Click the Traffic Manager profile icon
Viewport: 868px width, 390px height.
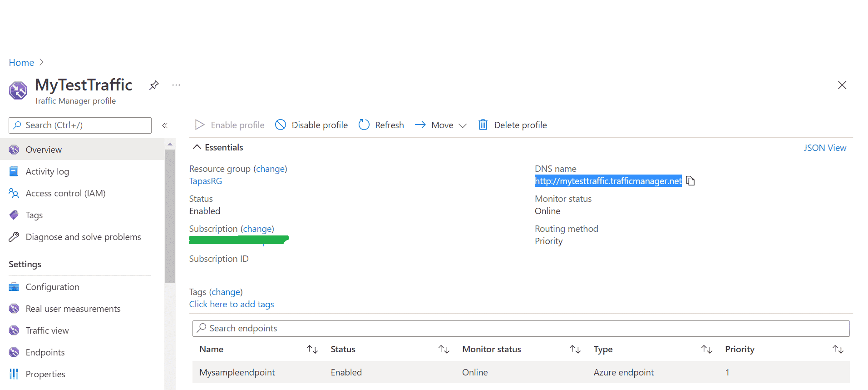pos(18,90)
